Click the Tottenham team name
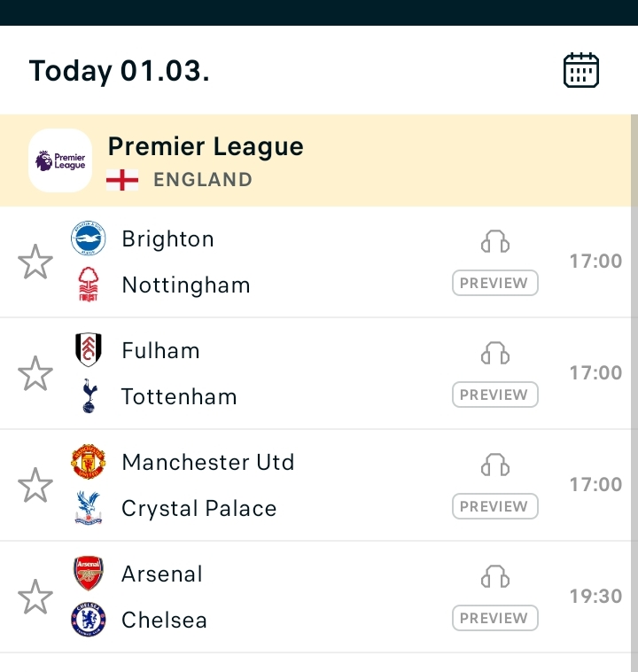Viewport: 638px width, 672px height. click(x=179, y=396)
